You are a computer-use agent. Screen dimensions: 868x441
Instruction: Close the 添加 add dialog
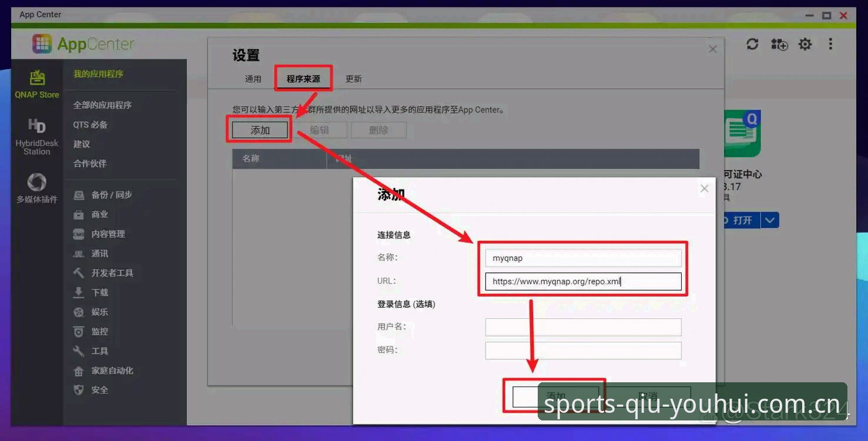point(705,188)
